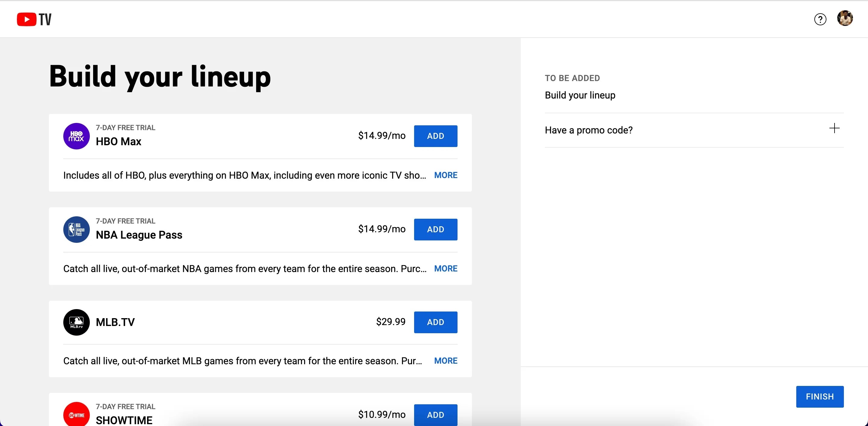Click the TO BE ADDED lineup entry
Viewport: 868px width, 426px height.
pos(580,95)
